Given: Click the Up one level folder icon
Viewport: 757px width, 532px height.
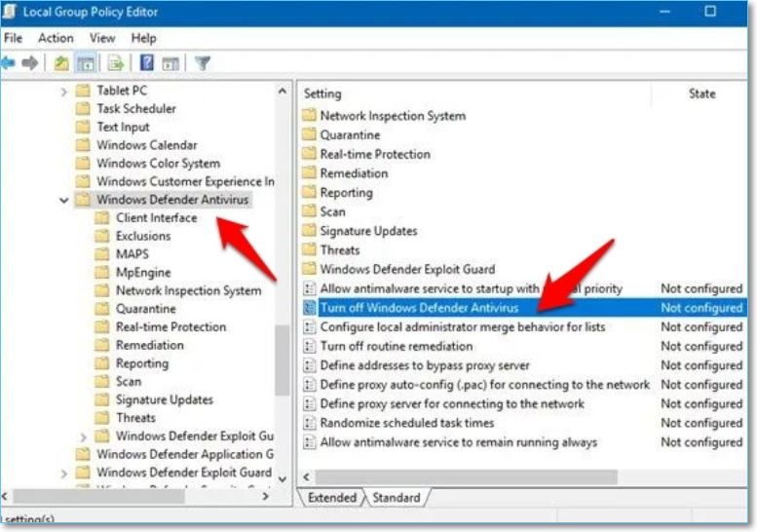Looking at the screenshot, I should [x=61, y=63].
